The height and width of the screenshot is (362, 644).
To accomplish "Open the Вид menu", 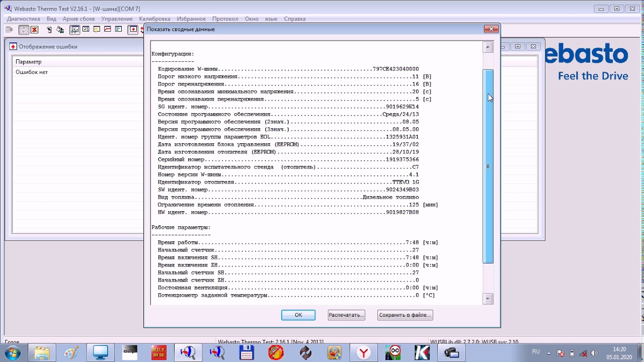I will tap(51, 19).
